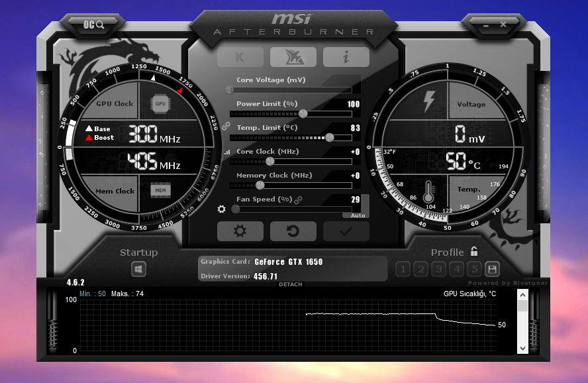Minimize the Afterburner window
Viewport: 588px width, 383px height.
point(486,25)
